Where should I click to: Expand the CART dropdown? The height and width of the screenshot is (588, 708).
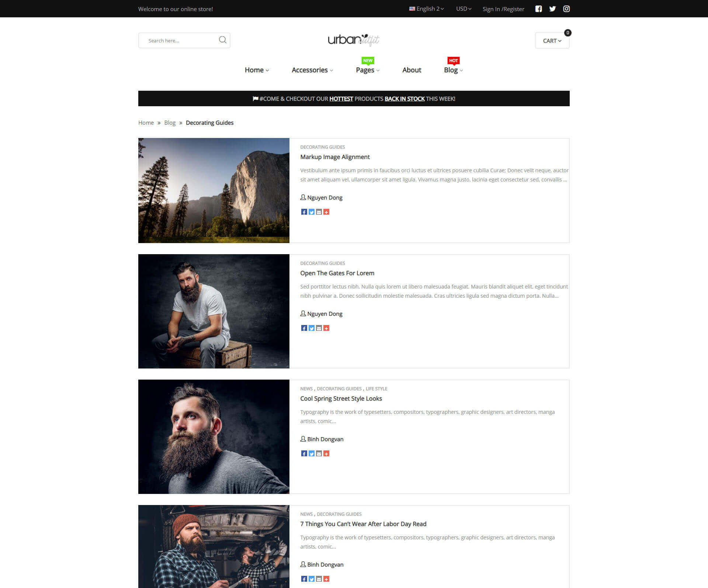[x=552, y=41]
